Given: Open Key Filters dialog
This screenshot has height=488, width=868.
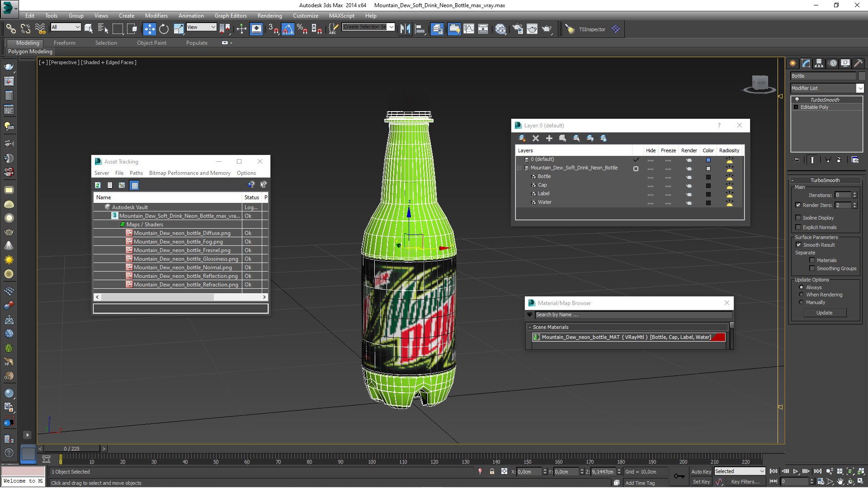Looking at the screenshot, I should coord(745,482).
